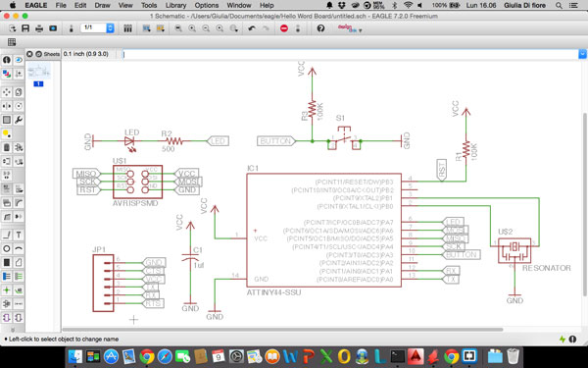Select the Delete trash tool

pyautogui.click(x=7, y=147)
